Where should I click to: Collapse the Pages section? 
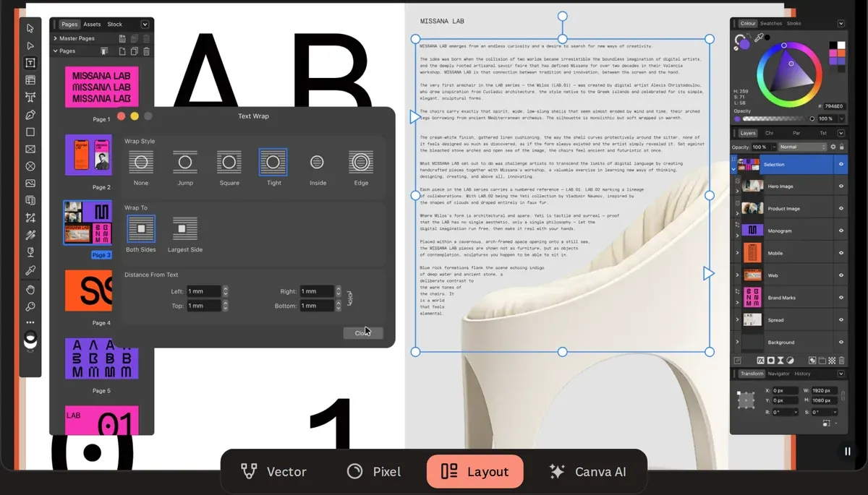[56, 51]
